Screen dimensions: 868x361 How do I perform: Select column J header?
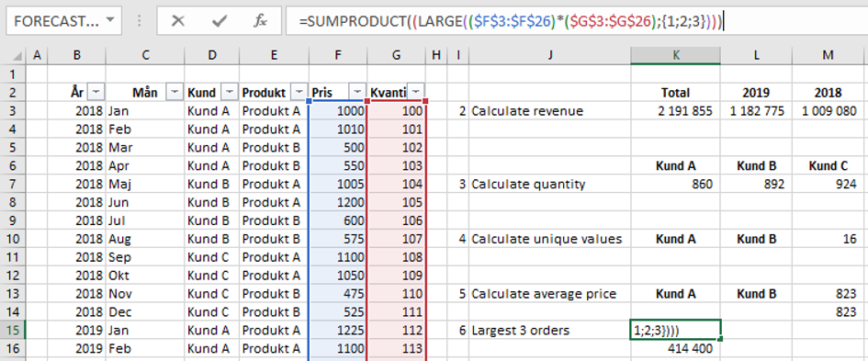point(549,55)
